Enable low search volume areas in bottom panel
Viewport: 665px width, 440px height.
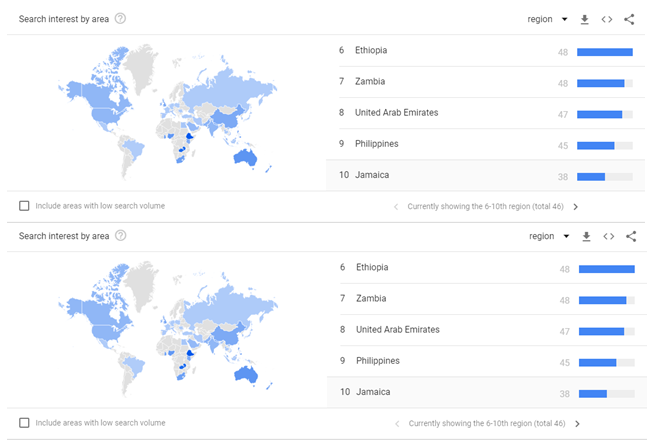(x=24, y=423)
